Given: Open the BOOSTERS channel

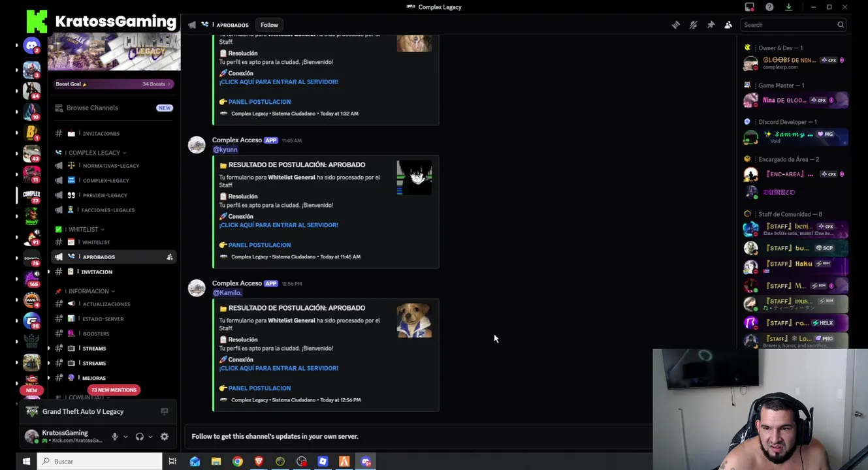Looking at the screenshot, I should (114, 334).
